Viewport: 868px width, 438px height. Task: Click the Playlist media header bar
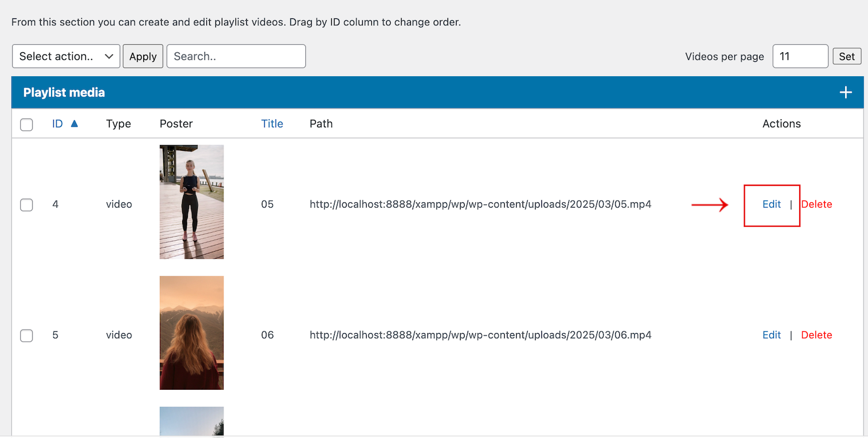tap(401, 92)
